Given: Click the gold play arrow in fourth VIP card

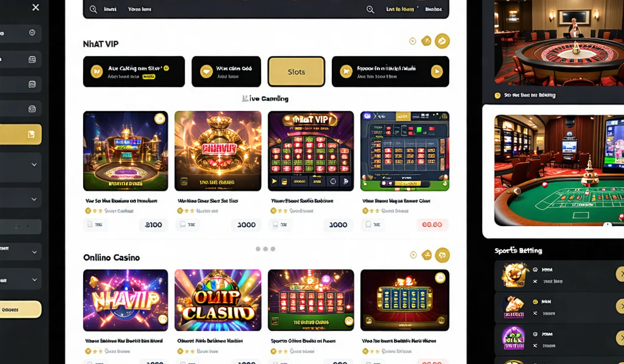Looking at the screenshot, I should [436, 71].
